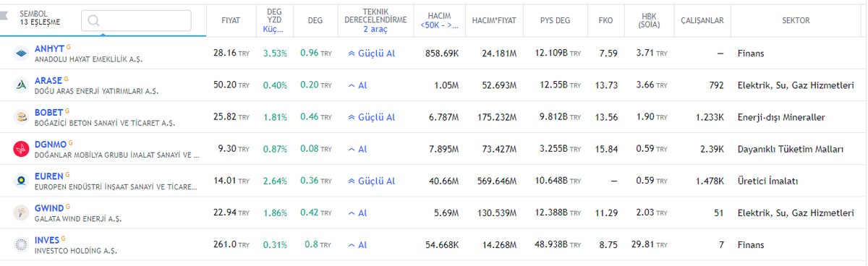Sort by SEMBOL column header

click(34, 13)
